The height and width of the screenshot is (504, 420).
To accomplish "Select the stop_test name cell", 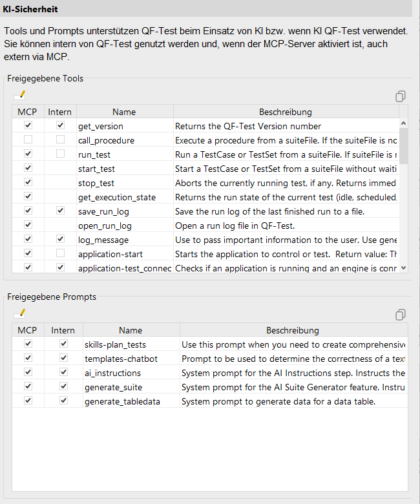I will (x=125, y=183).
